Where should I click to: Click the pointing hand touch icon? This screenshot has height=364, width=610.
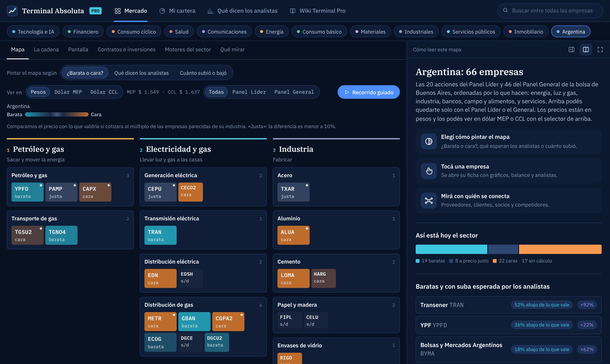pyautogui.click(x=429, y=171)
